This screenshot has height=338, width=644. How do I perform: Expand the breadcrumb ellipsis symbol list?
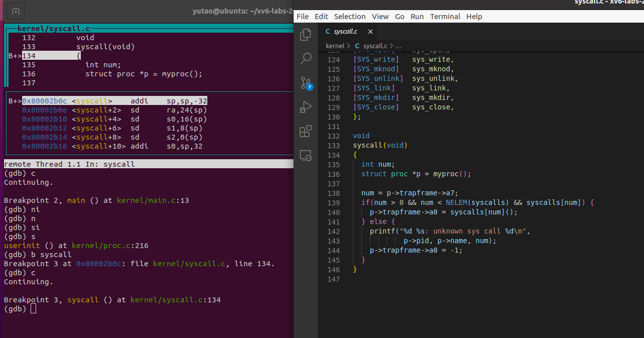[399, 46]
